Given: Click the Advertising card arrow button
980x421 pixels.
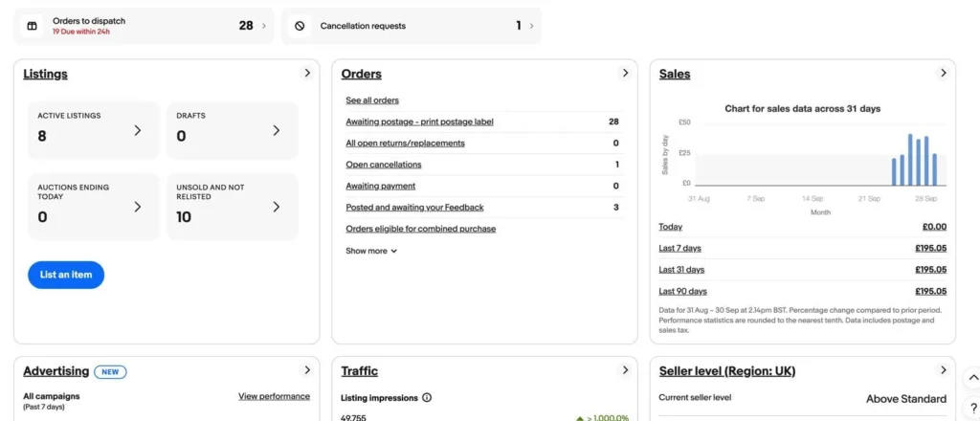Looking at the screenshot, I should (307, 369).
